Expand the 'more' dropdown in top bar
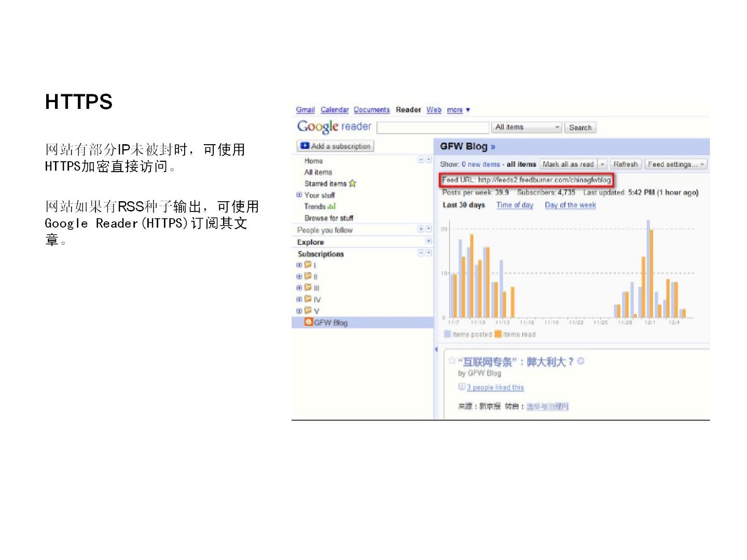 pos(458,110)
